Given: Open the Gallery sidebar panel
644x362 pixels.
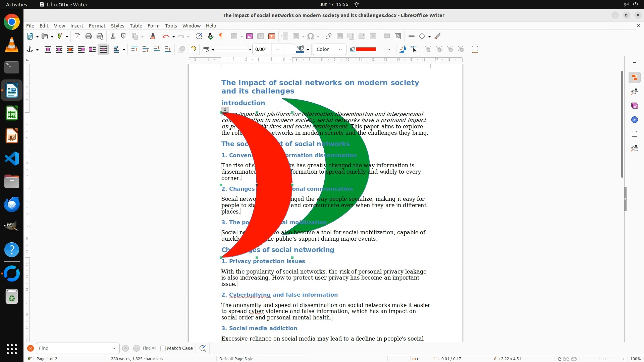Looking at the screenshot, I should pos(634,106).
